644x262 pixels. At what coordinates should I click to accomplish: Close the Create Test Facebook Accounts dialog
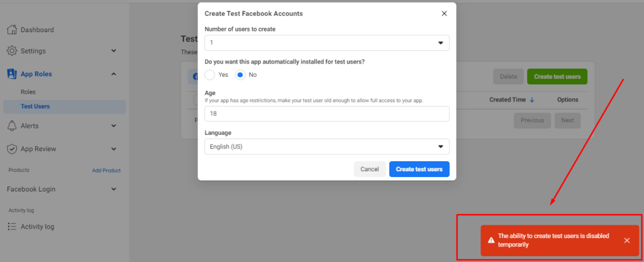[x=444, y=14]
